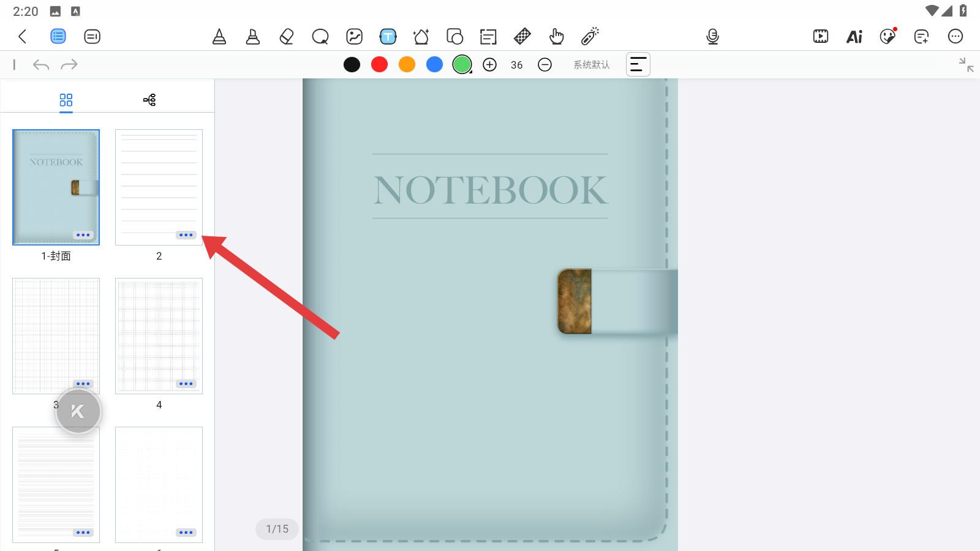Toggle the page thumbnail sidebar
Image resolution: width=980 pixels, height=551 pixels.
pos(58,37)
